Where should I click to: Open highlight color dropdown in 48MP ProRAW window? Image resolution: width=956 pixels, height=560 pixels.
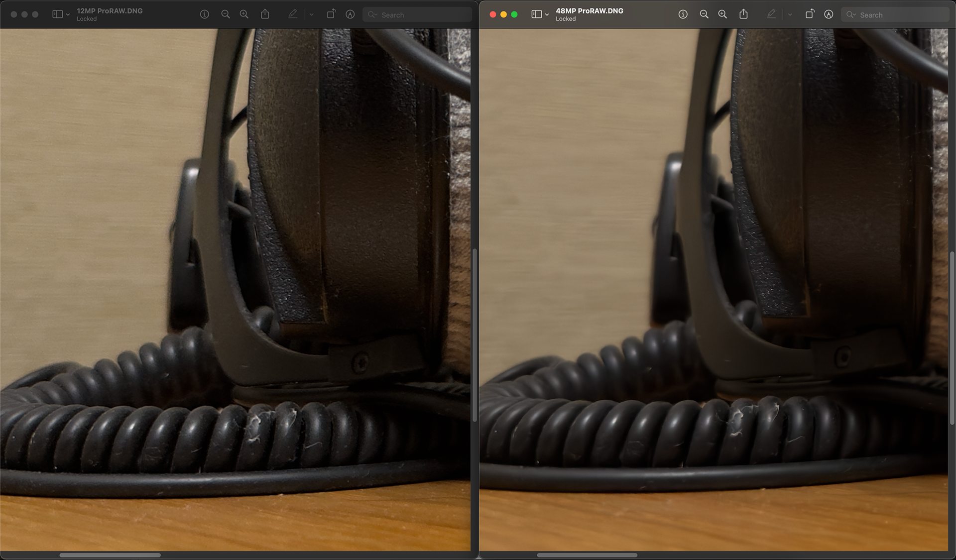[790, 15]
